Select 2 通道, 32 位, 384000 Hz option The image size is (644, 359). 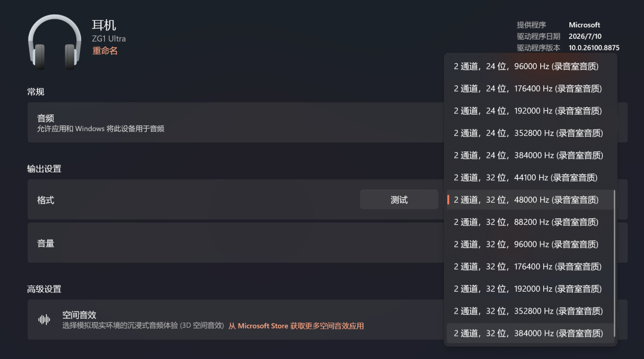tap(530, 333)
